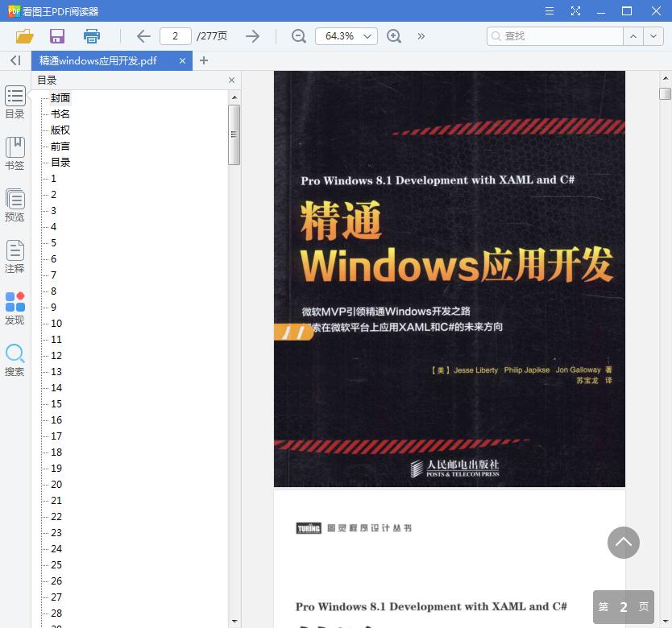Zoom in with the plus magnifier
This screenshot has height=628, width=672.
[394, 36]
